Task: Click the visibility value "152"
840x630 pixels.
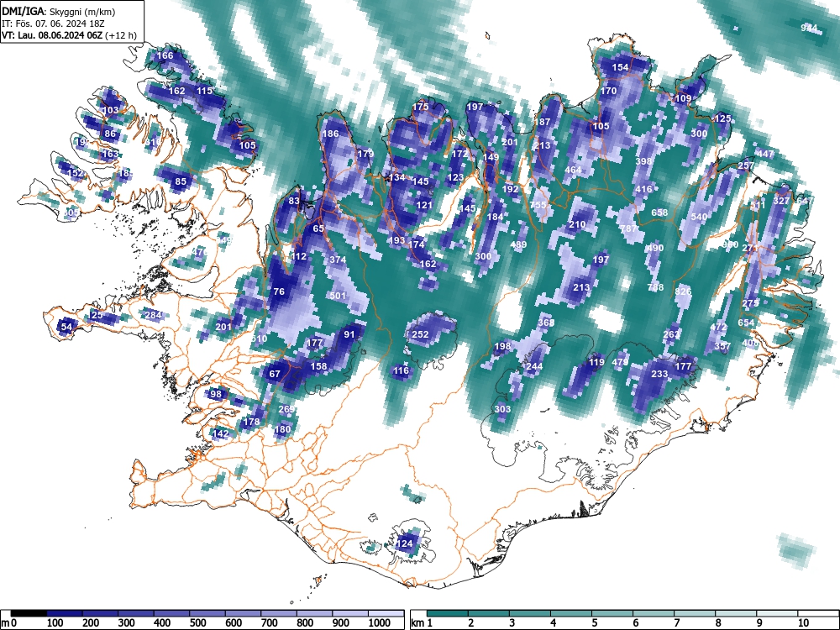Action: pyautogui.click(x=76, y=173)
